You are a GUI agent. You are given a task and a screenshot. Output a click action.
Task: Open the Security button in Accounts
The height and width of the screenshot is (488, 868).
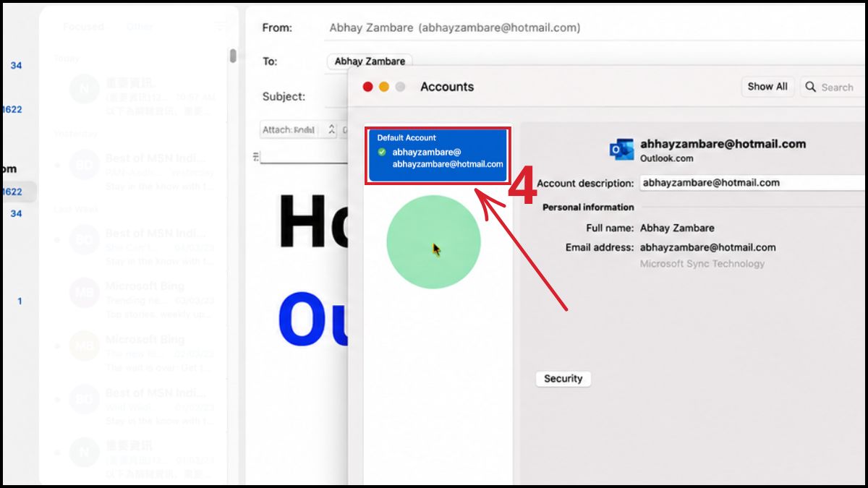(x=563, y=379)
